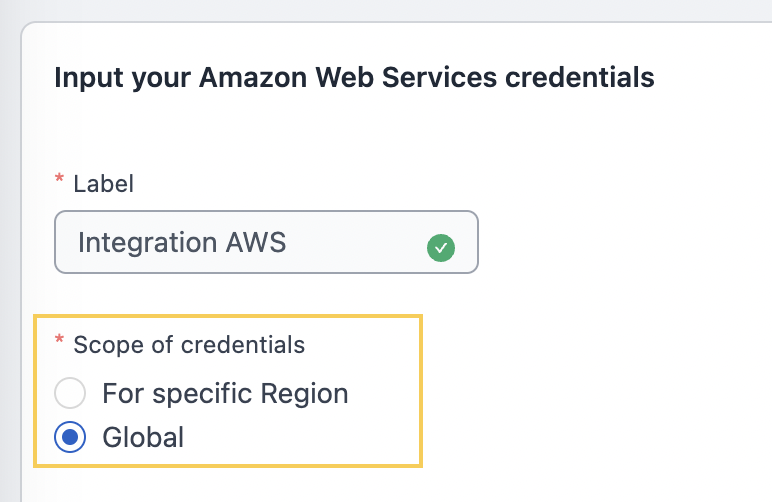Screen dimensions: 772x502
Task: Select the Global radio button
Action: pos(70,437)
